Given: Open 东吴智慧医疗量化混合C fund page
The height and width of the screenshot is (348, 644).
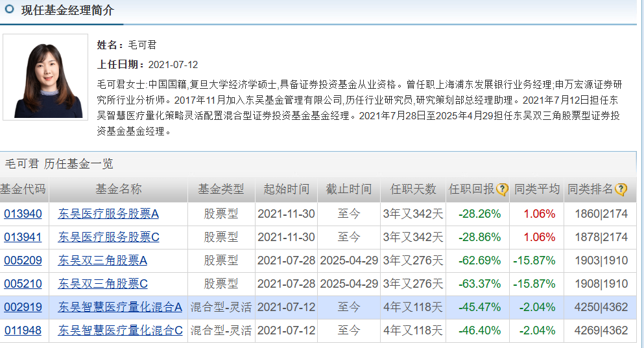Looking at the screenshot, I should point(121,331).
